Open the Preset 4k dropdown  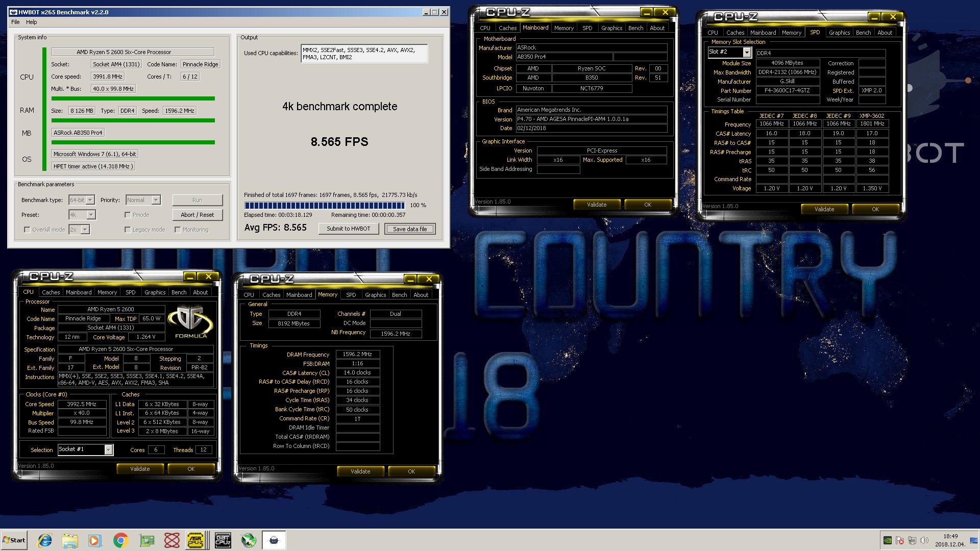tap(82, 215)
